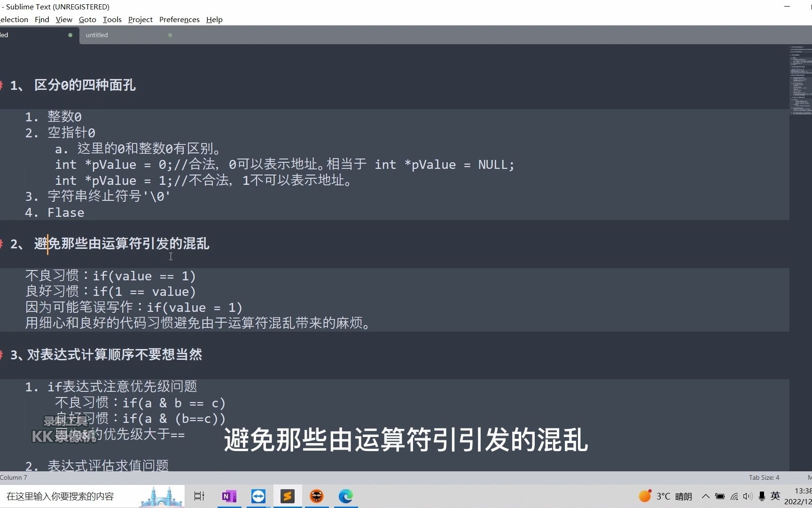Click the unsaved-changes dot on the untitled tab
The width and height of the screenshot is (812, 508).
click(170, 35)
